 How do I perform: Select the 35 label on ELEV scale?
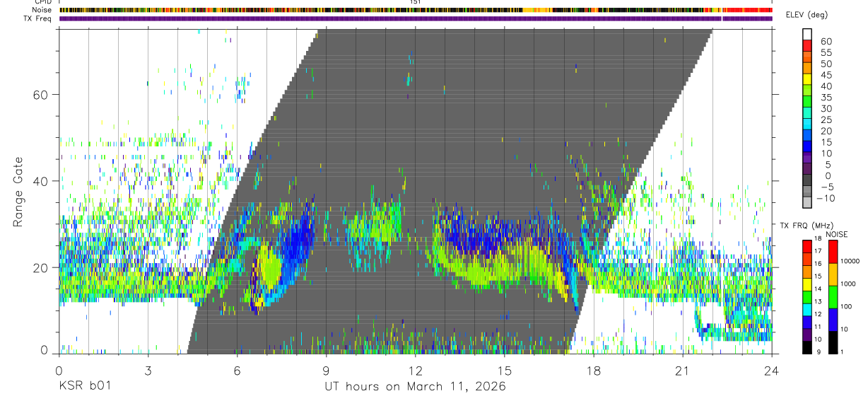pyautogui.click(x=826, y=98)
